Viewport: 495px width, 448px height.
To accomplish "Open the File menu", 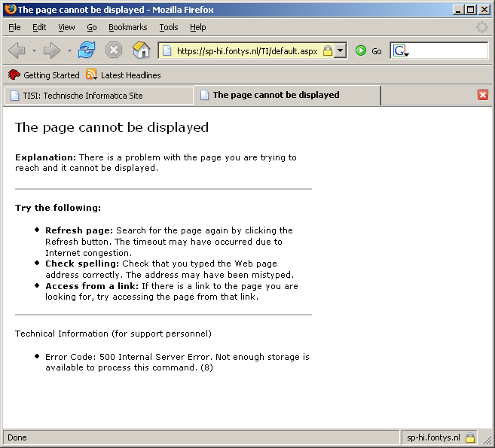I will (14, 27).
